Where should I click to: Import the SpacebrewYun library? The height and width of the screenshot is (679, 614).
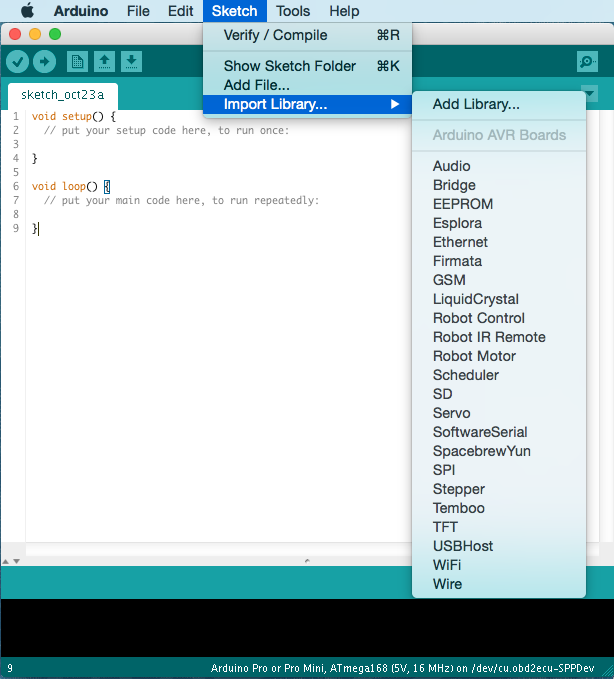pos(499,451)
